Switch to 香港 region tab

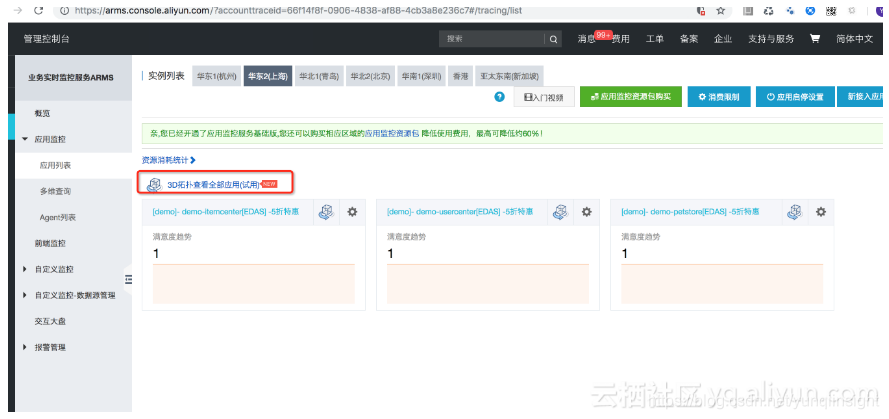460,77
